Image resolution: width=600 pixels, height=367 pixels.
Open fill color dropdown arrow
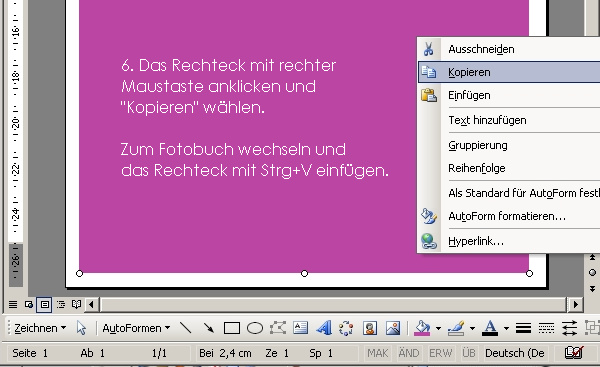point(438,328)
